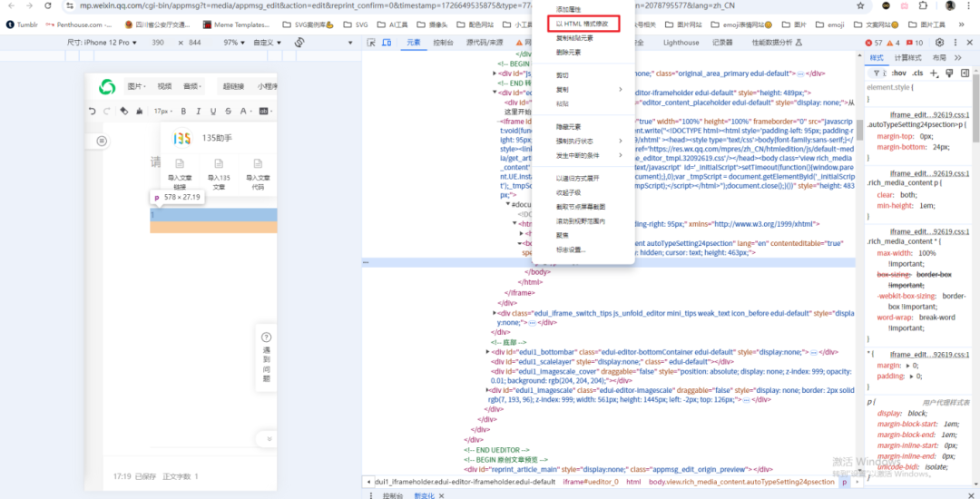Viewport: 980px width, 499px height.
Task: Click the 390 device width field
Action: point(158,43)
